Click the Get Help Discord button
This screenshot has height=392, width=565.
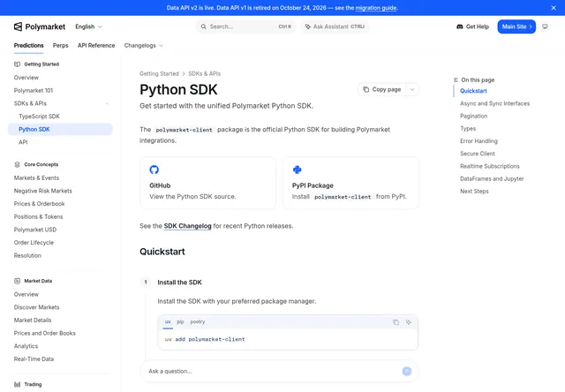472,26
